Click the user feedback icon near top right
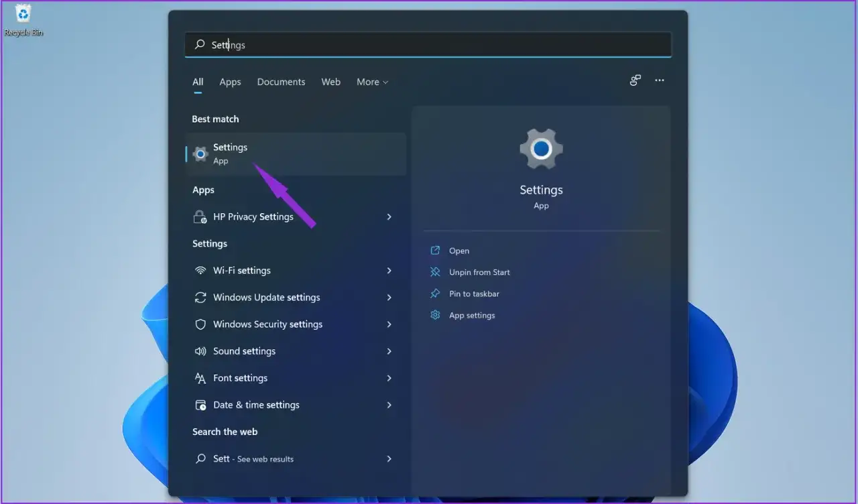 coord(635,80)
